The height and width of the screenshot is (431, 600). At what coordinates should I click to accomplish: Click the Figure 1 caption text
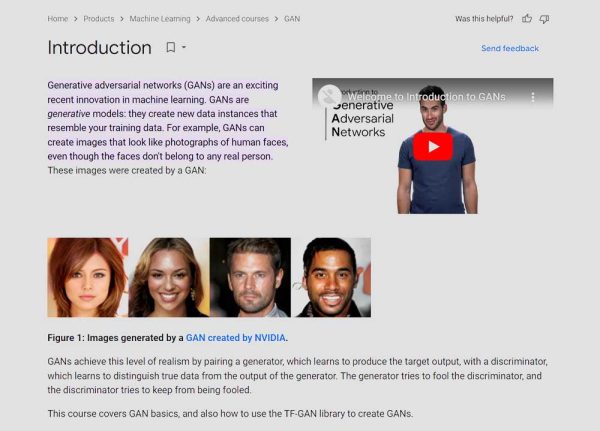pyautogui.click(x=168, y=338)
